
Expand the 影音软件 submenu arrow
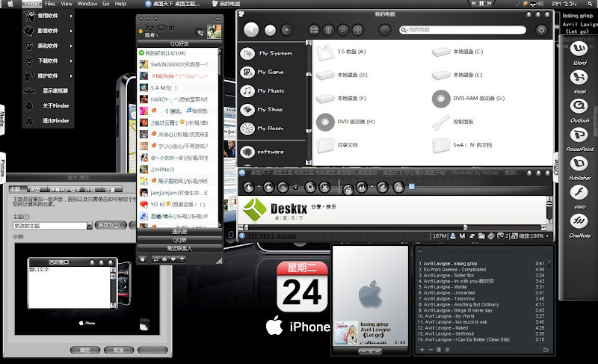[71, 31]
